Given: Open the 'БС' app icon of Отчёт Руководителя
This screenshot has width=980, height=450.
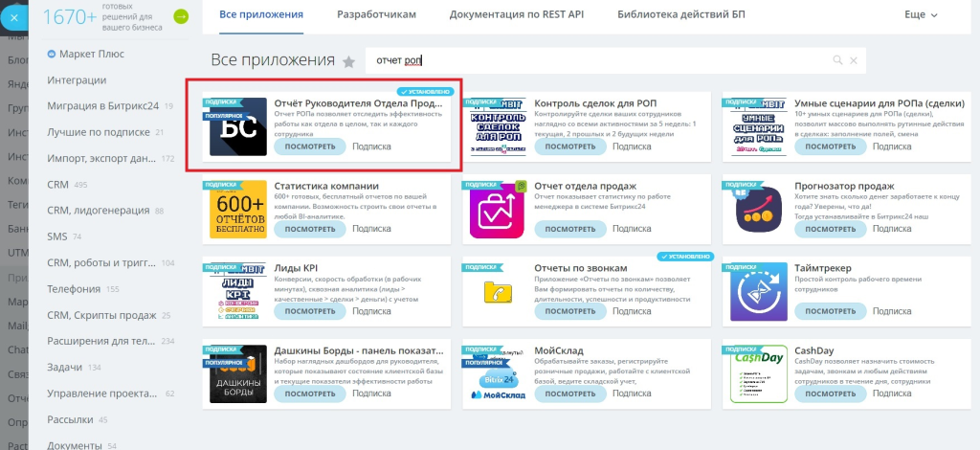Looking at the screenshot, I should coord(238,127).
